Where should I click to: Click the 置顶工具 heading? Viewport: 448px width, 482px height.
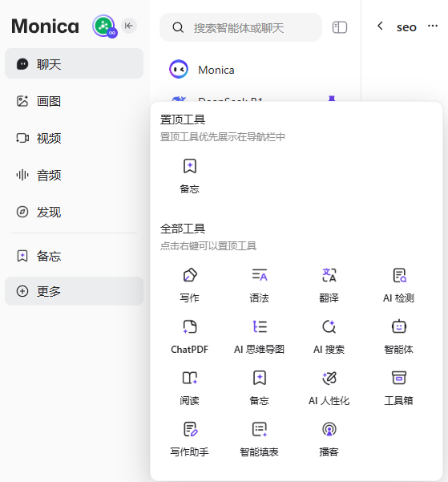(183, 119)
